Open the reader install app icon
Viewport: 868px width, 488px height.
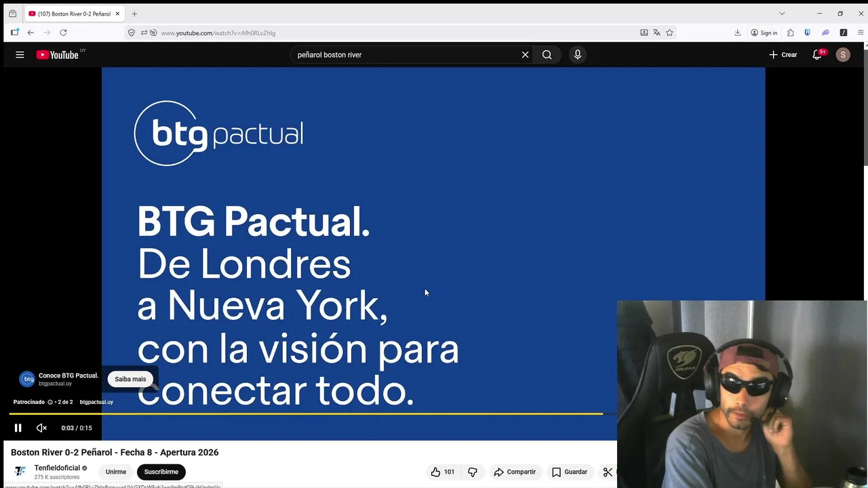(644, 33)
